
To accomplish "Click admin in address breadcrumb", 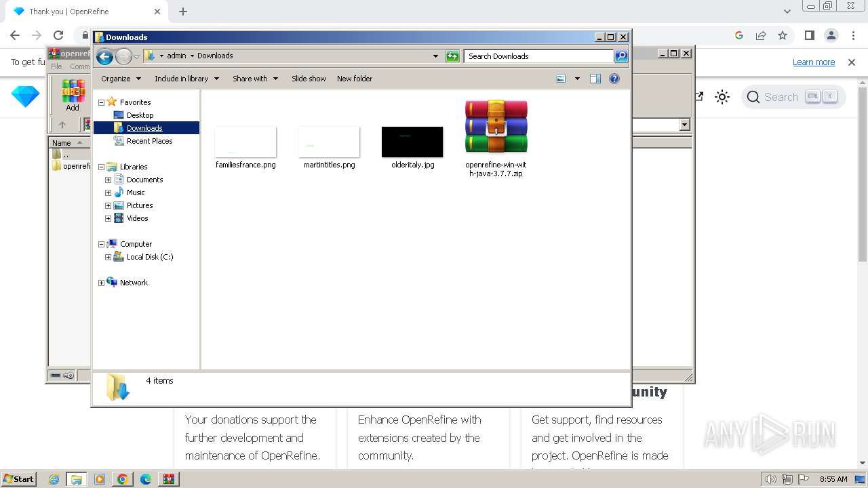I will [x=176, y=56].
